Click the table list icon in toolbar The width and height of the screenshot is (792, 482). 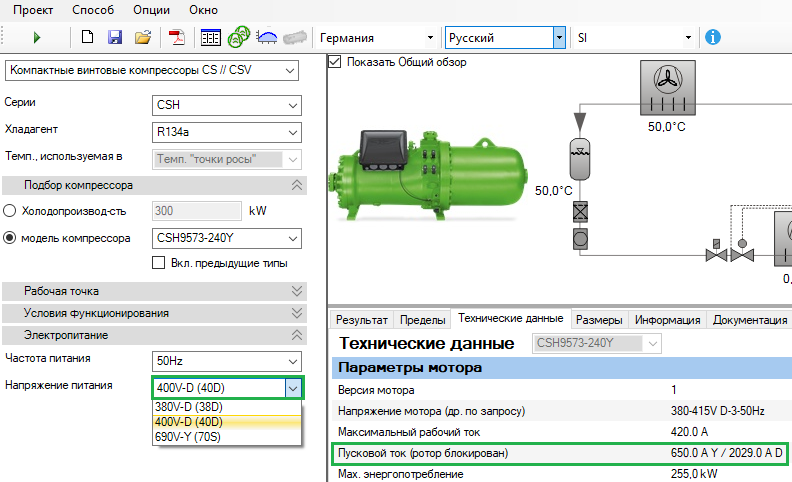(x=210, y=38)
